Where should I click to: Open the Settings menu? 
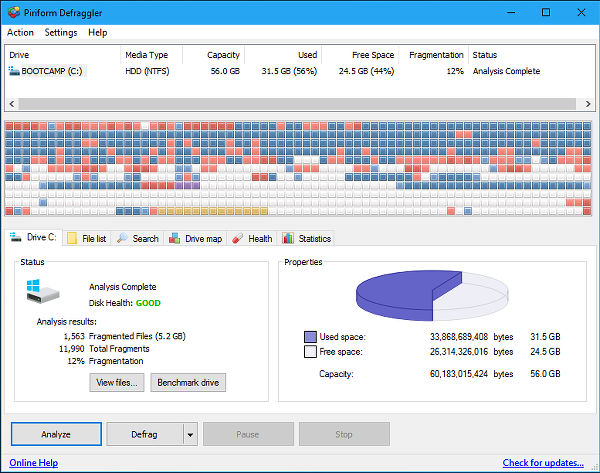61,33
